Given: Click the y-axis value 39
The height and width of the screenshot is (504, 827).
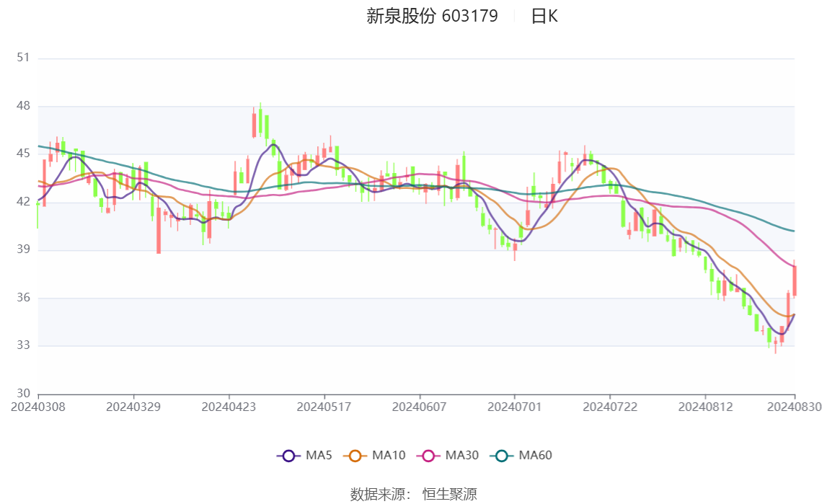Looking at the screenshot, I should [x=23, y=249].
